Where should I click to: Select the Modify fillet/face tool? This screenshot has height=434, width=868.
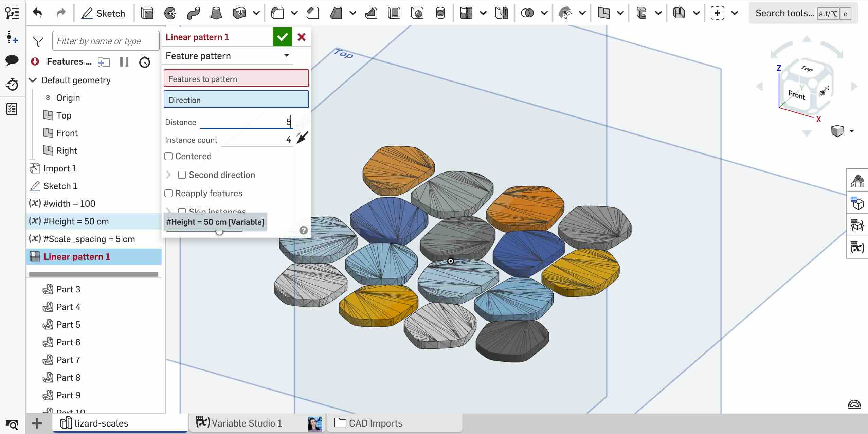click(565, 13)
